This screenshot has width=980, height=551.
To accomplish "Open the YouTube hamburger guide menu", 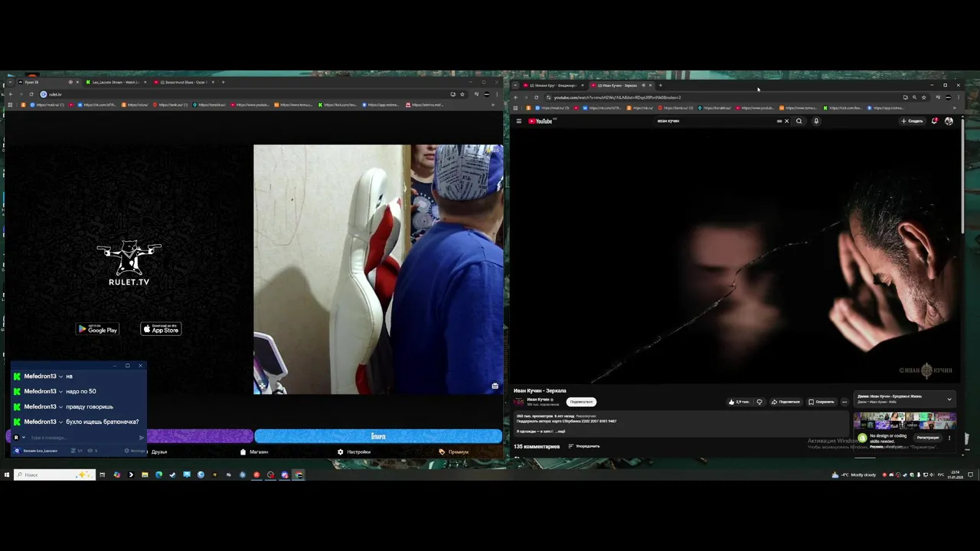I will (518, 121).
